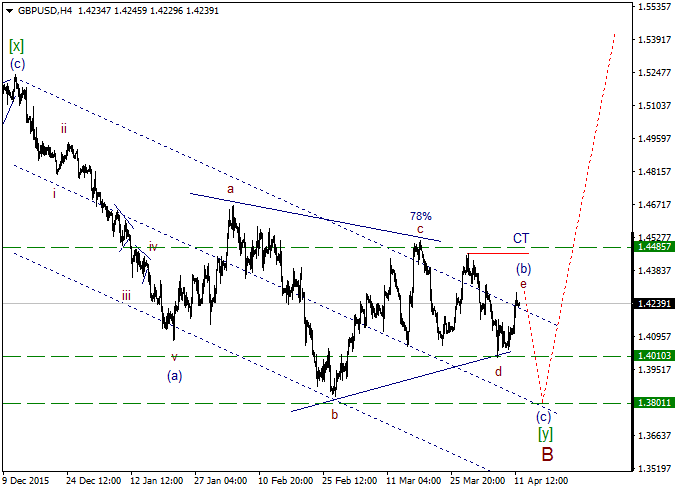
Task: Select the green [y] wave label
Action: 545,433
